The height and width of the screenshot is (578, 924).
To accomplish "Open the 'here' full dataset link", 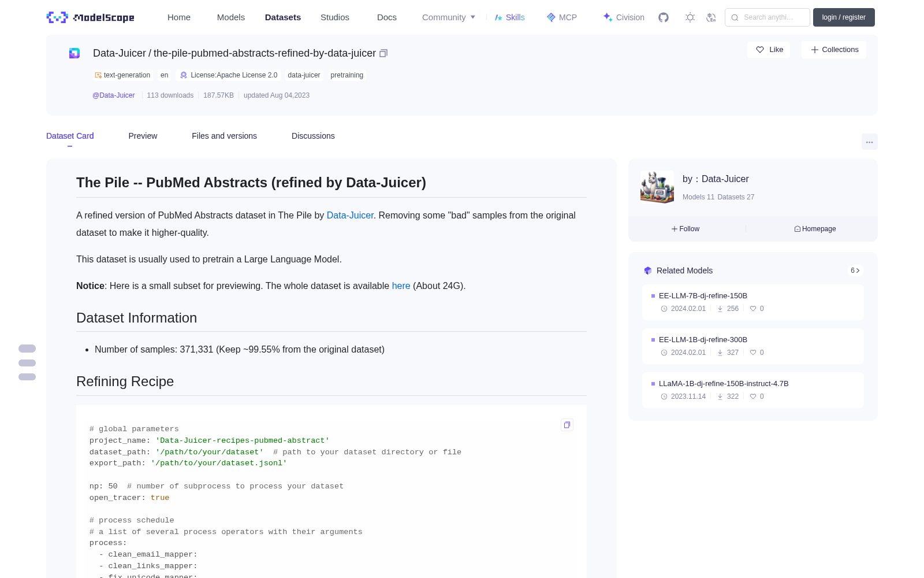I will point(401,286).
